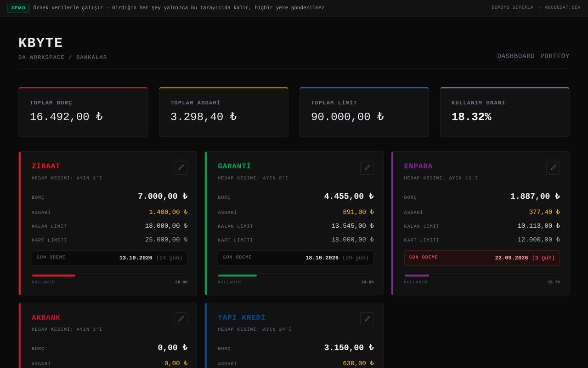Viewport: 588px width, 368px height.
Task: Click Ziraat usage percentage 28.0%
Action: pyautogui.click(x=181, y=282)
